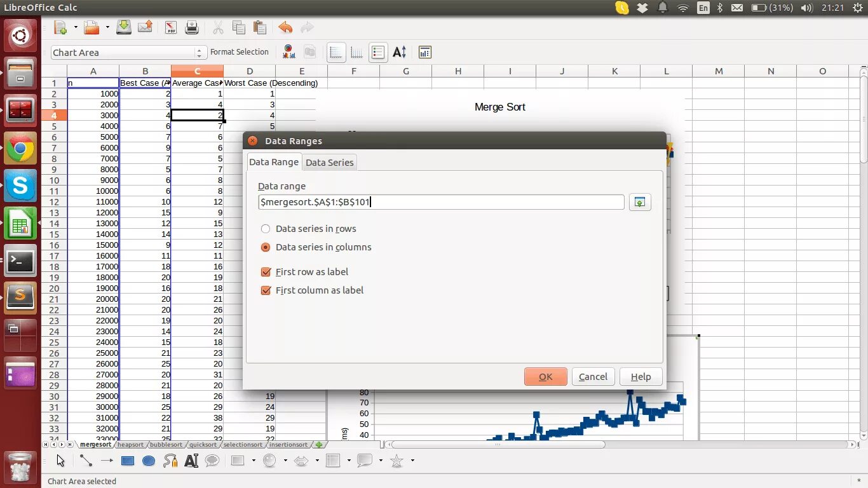
Task: Click the Scale Text icon
Action: click(399, 52)
